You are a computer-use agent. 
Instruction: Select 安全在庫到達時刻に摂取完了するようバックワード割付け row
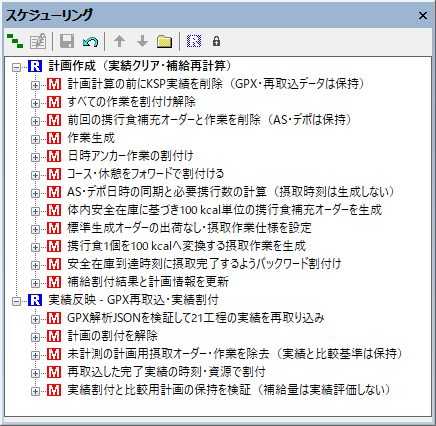(204, 264)
